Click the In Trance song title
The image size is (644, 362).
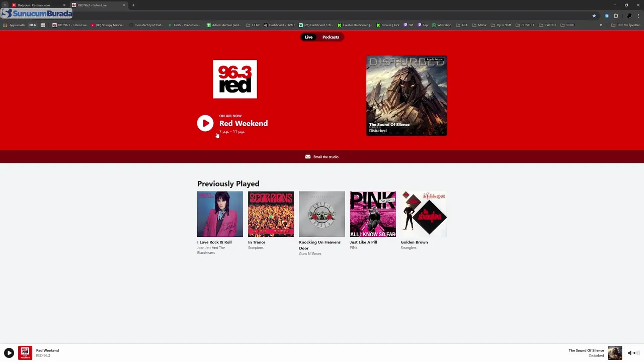pos(257,242)
